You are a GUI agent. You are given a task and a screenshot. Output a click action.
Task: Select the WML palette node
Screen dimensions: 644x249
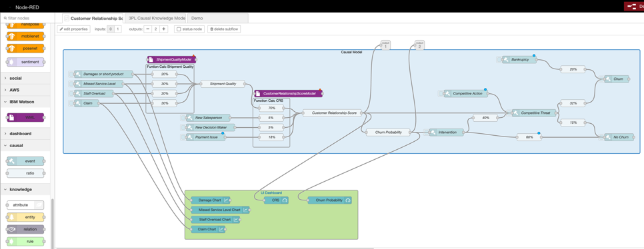pos(25,117)
